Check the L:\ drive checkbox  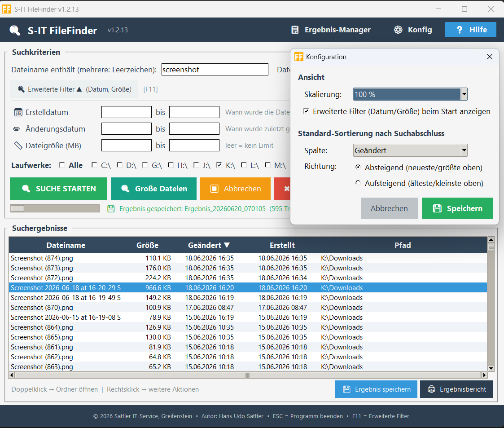pyautogui.click(x=244, y=165)
